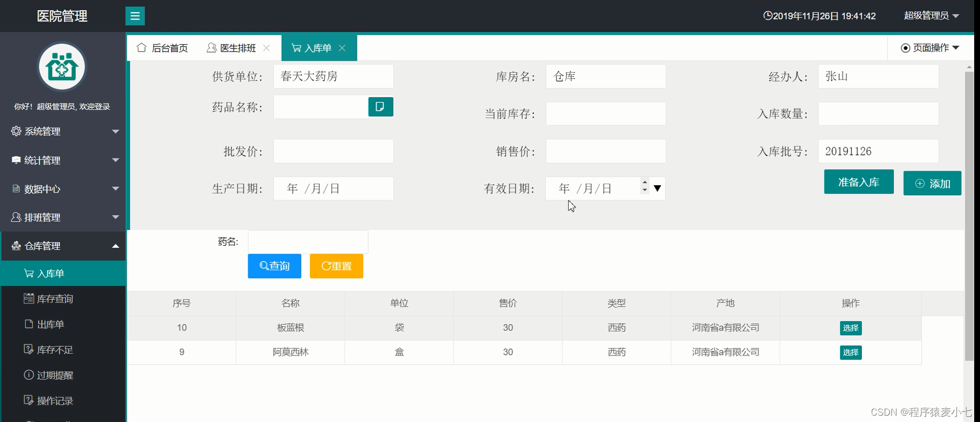Image resolution: width=980 pixels, height=422 pixels.
Task: Click the 查询 search button
Action: coord(274,266)
